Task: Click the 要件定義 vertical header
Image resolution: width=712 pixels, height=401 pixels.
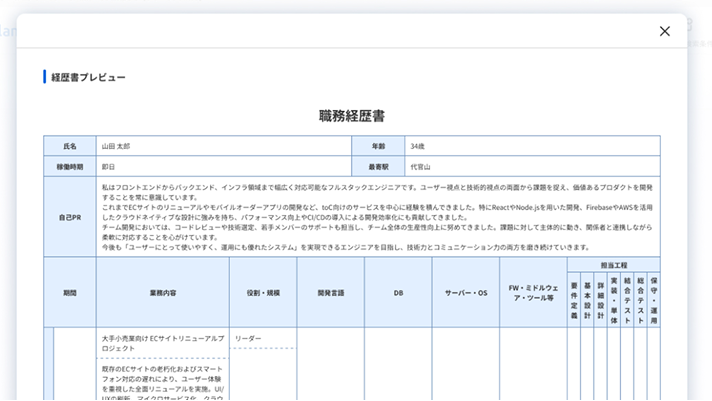Action: [x=574, y=300]
